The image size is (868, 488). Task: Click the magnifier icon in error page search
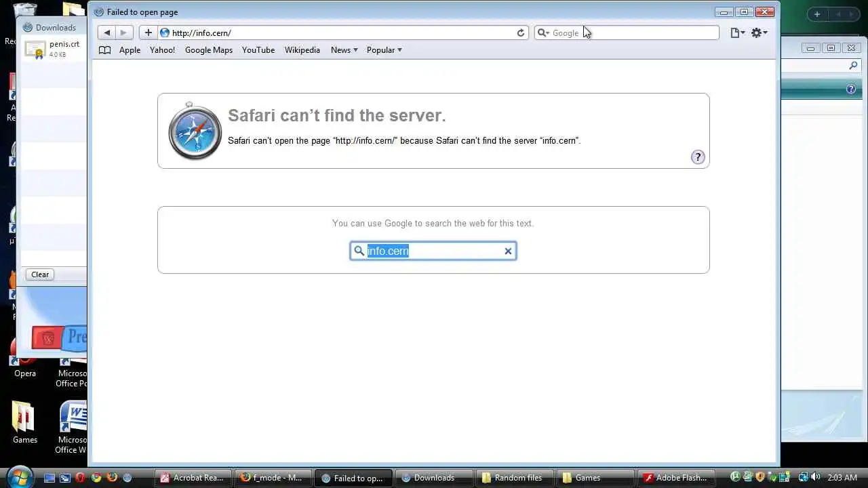point(359,251)
